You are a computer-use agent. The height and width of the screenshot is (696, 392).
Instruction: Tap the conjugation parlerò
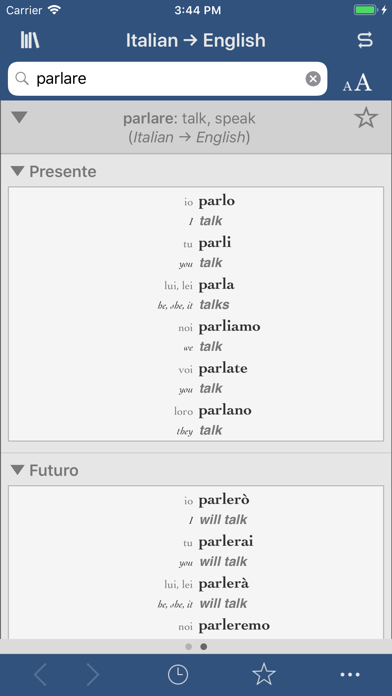tap(224, 500)
